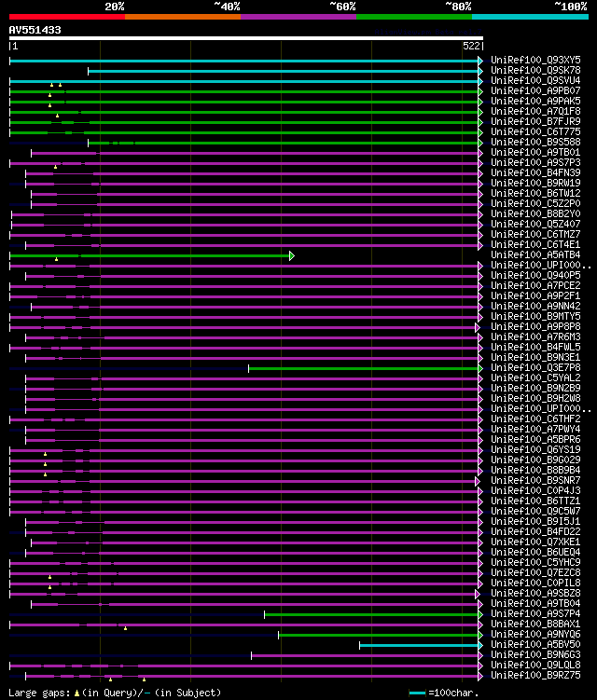This screenshot has width=597, height=700.
Task: Click the UniRef100_C6TMZ7 label
Action: coord(535,234)
